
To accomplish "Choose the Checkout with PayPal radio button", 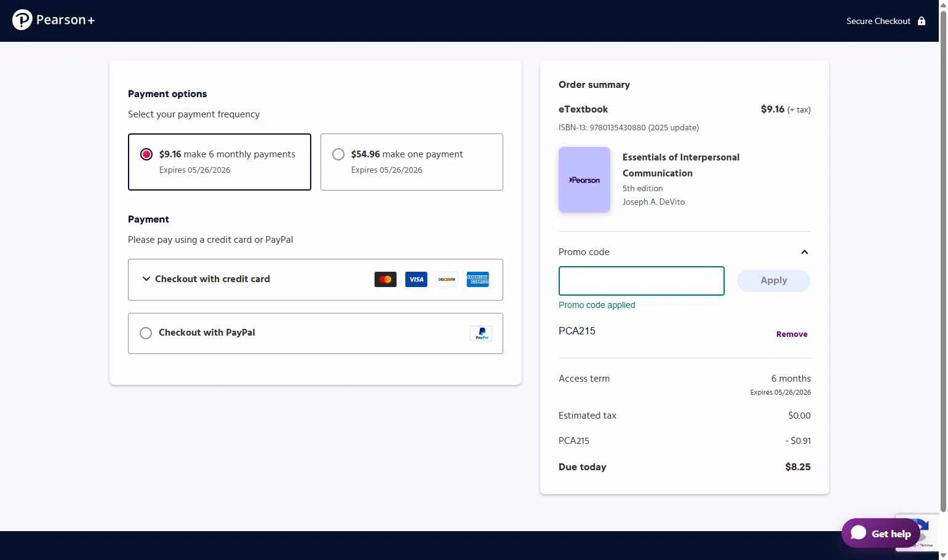I will 146,333.
